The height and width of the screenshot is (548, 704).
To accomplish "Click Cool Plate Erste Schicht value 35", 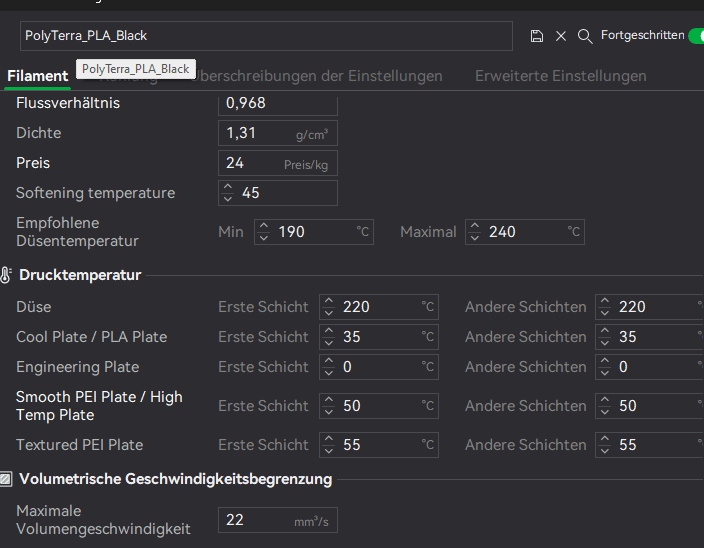I will pyautogui.click(x=352, y=337).
